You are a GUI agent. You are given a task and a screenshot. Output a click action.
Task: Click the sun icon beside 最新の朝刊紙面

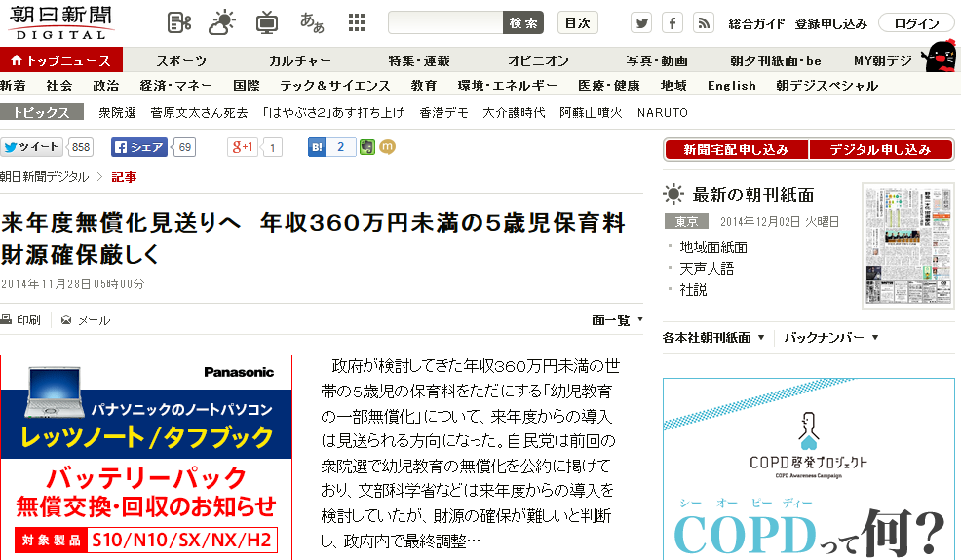(673, 194)
